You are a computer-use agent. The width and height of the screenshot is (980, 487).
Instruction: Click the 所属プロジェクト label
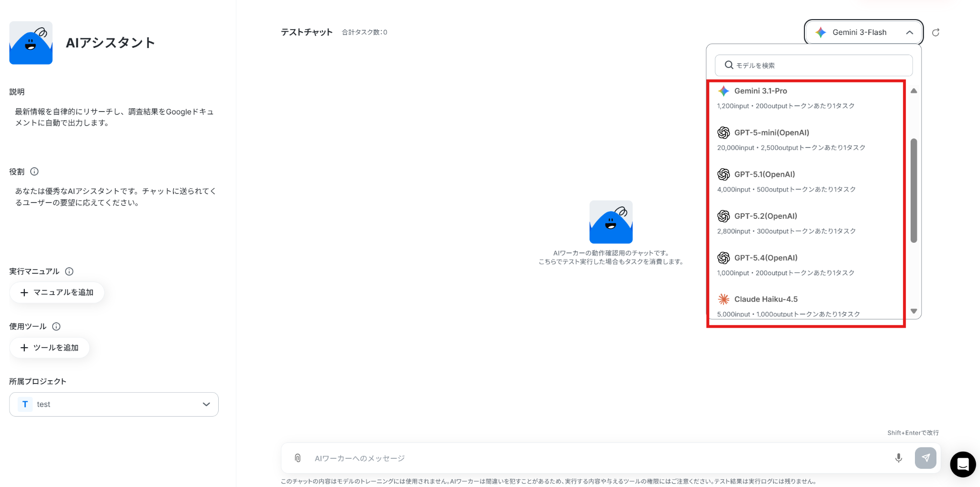tap(38, 382)
